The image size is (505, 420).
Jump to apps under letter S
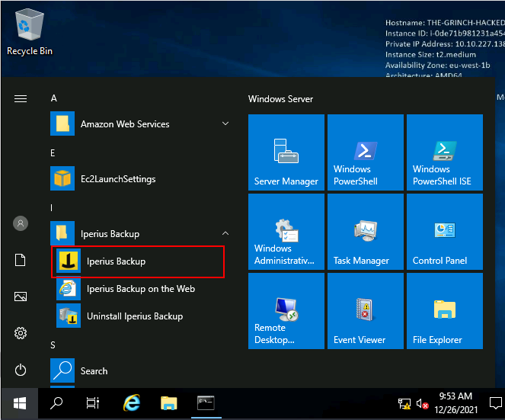[53, 345]
